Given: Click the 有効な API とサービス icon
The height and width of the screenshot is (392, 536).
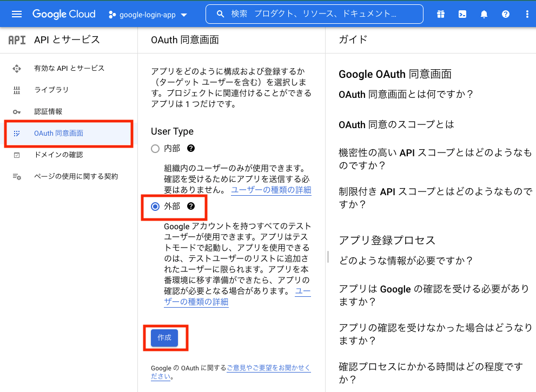Looking at the screenshot, I should pos(16,68).
